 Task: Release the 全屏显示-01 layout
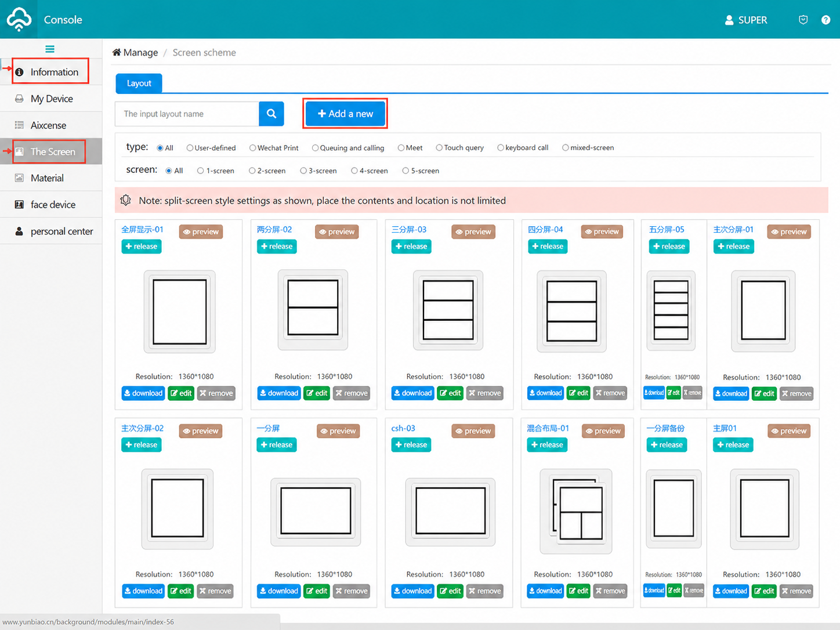click(x=142, y=247)
